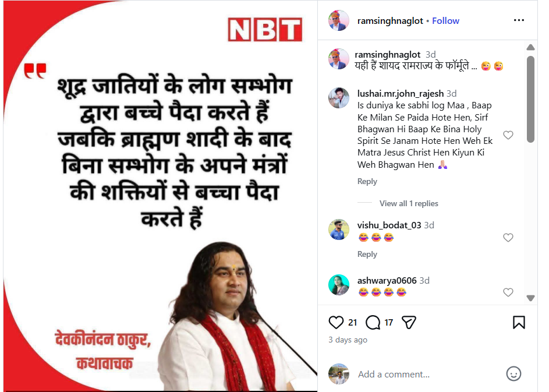Like lushai.mr.john_rajesh's comment
The height and width of the screenshot is (392, 549).
(508, 135)
